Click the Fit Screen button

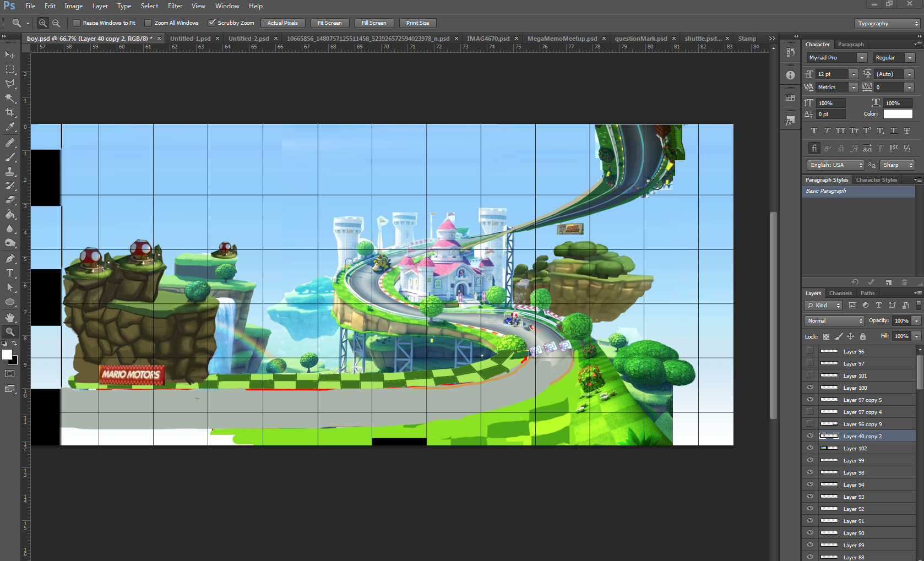[330, 23]
